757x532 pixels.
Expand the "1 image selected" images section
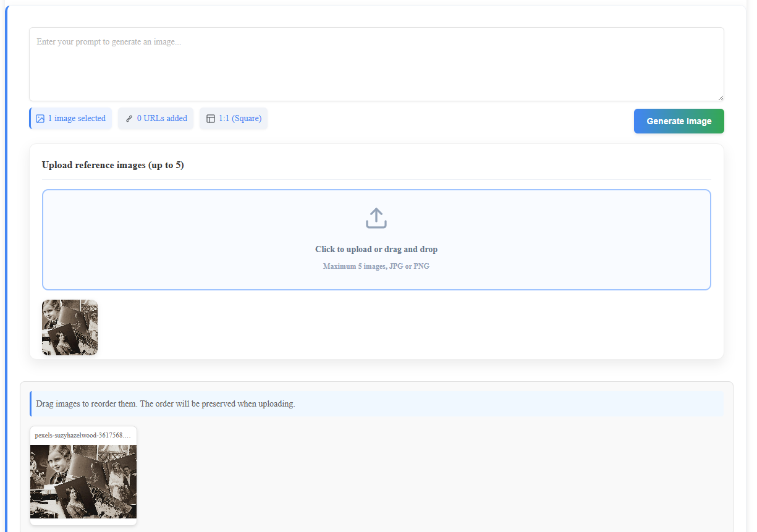click(70, 118)
